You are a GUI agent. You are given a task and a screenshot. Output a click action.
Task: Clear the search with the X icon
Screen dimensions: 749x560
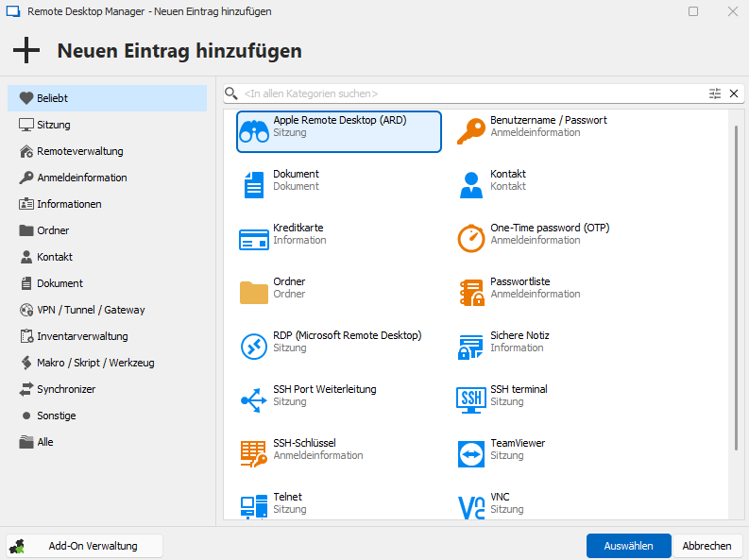734,93
